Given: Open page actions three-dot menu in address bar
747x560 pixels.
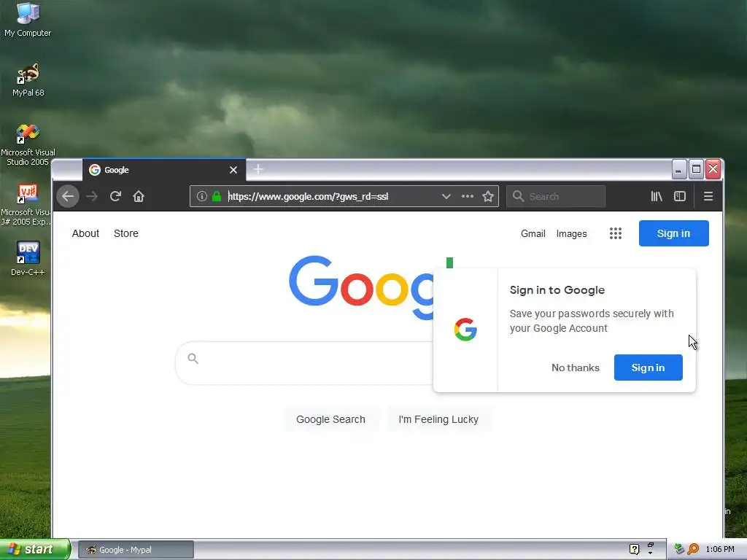Looking at the screenshot, I should pos(468,196).
